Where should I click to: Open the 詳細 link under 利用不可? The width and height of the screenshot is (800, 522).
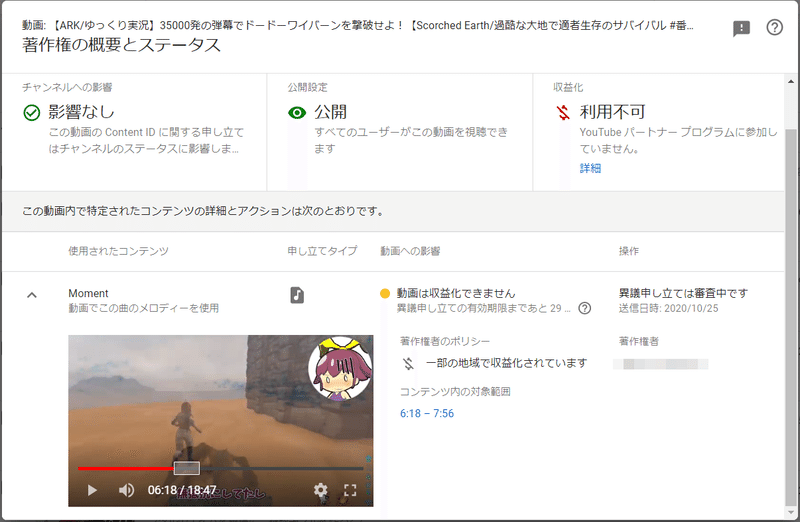tap(590, 168)
